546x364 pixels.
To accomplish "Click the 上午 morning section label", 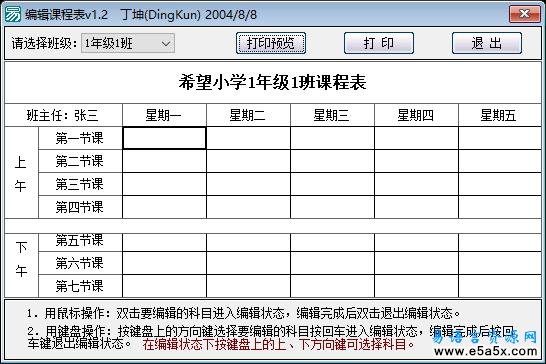I will (21, 173).
